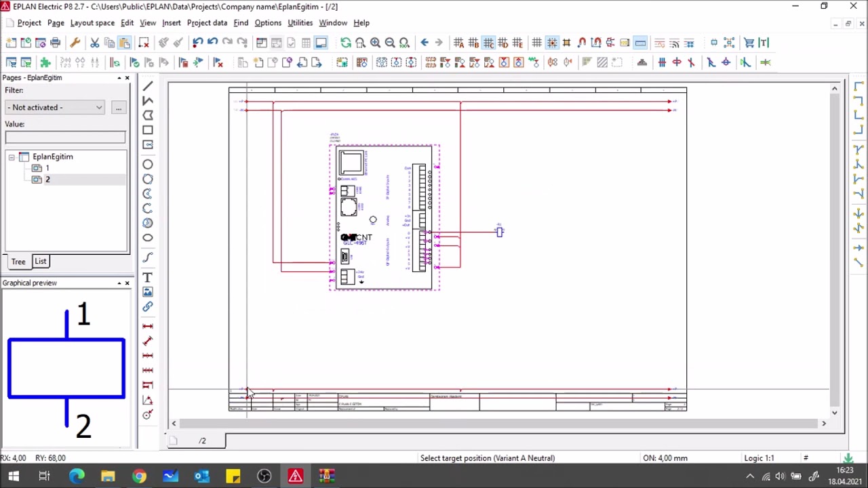868x488 pixels.
Task: Click the Zoom out magnifier icon
Action: click(390, 43)
